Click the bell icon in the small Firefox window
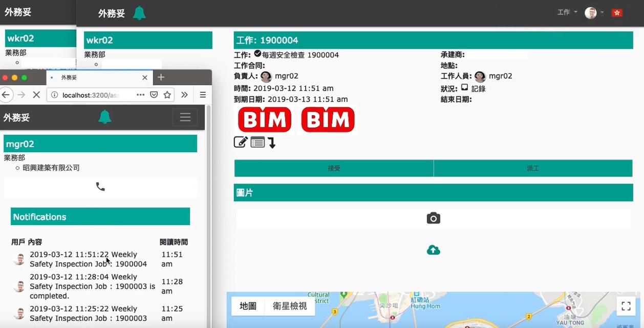This screenshot has height=328, width=644. tap(105, 117)
